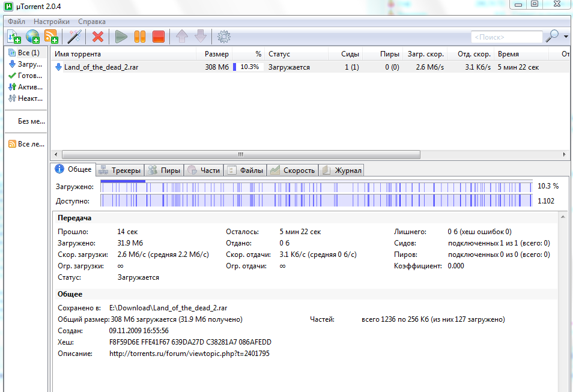Screen dimensions: 573x392
Task: Click the red X Remove torrent icon
Action: click(x=97, y=37)
